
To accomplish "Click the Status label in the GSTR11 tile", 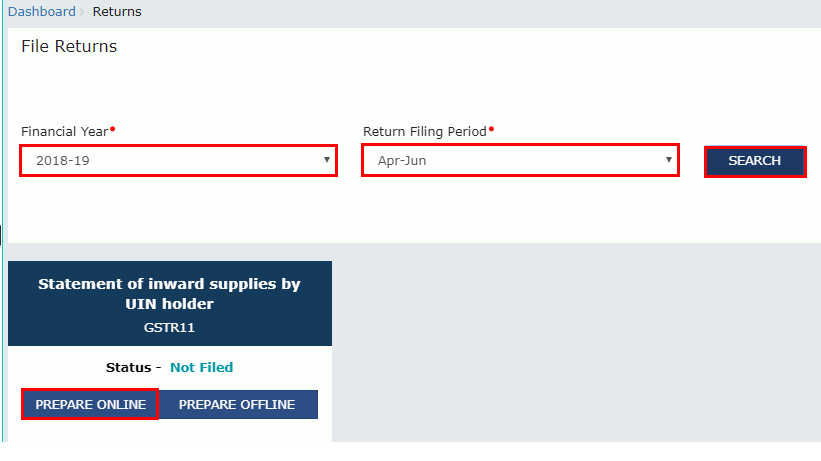I will [133, 367].
